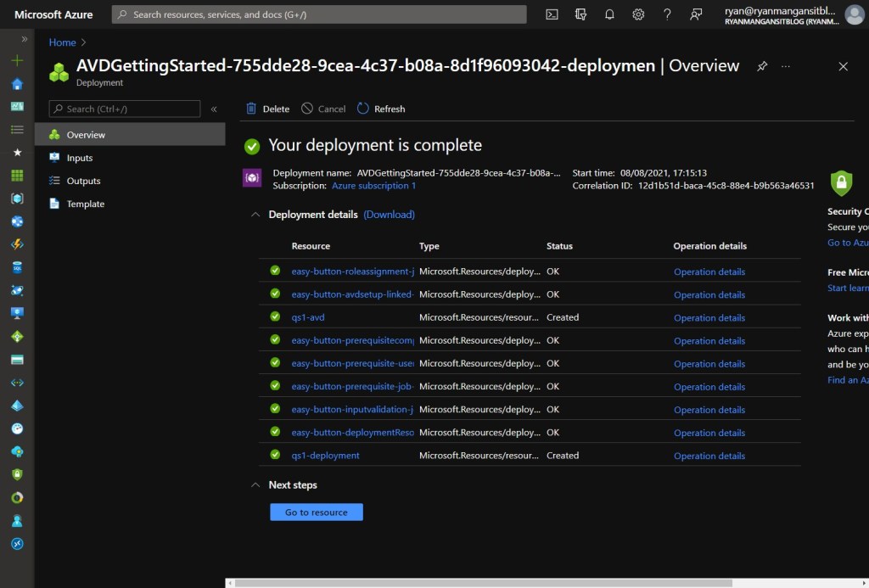Image resolution: width=869 pixels, height=588 pixels.
Task: Pin the deployment blade to dashboard
Action: coord(762,66)
